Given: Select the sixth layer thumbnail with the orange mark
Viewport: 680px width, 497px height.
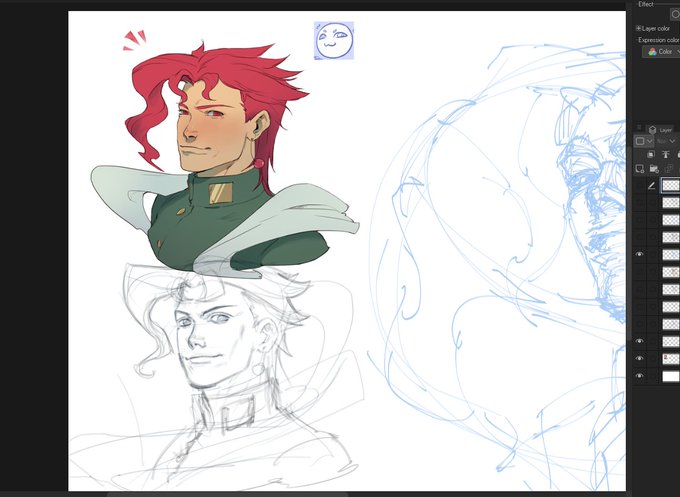Looking at the screenshot, I should (x=671, y=272).
